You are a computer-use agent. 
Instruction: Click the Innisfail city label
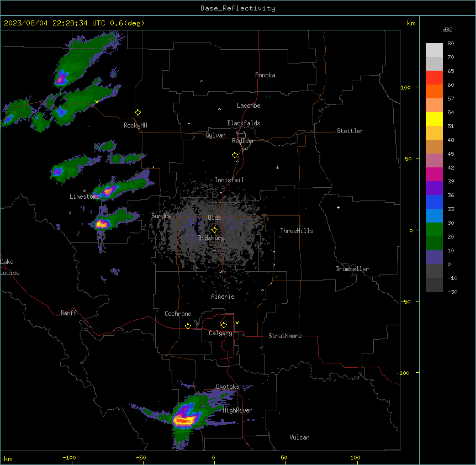[229, 180]
